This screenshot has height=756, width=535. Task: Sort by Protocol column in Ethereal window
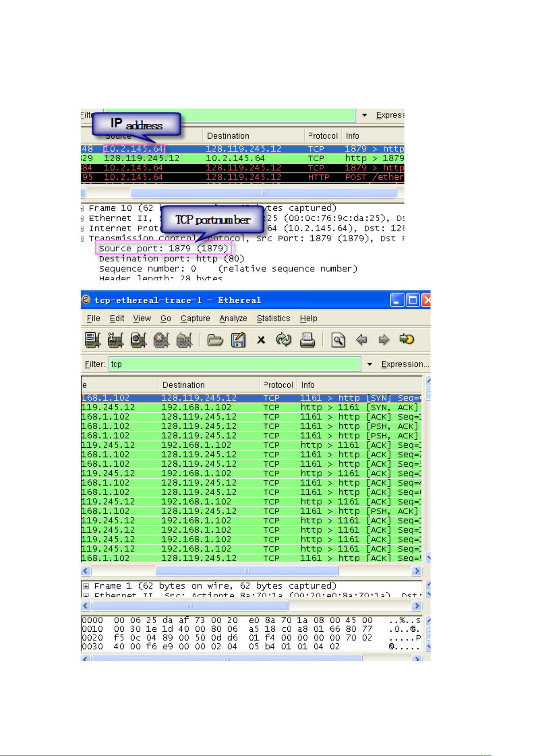click(x=279, y=385)
